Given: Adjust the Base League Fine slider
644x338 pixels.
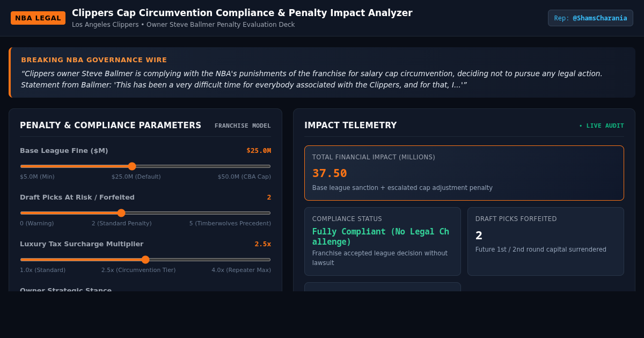Looking at the screenshot, I should [x=145, y=166].
